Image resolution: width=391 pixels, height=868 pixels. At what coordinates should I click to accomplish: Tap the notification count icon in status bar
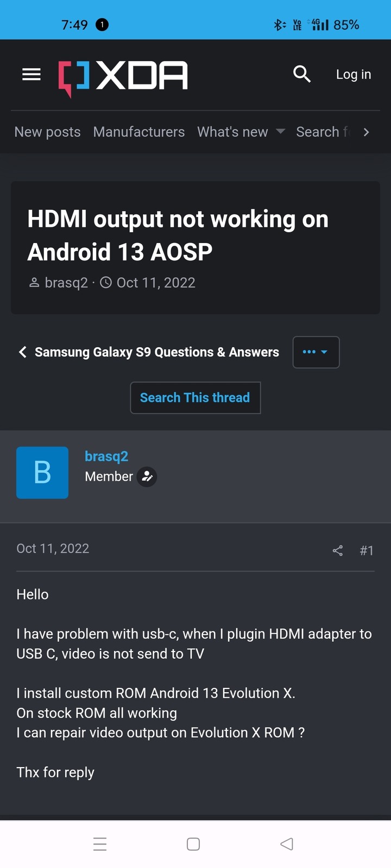102,24
